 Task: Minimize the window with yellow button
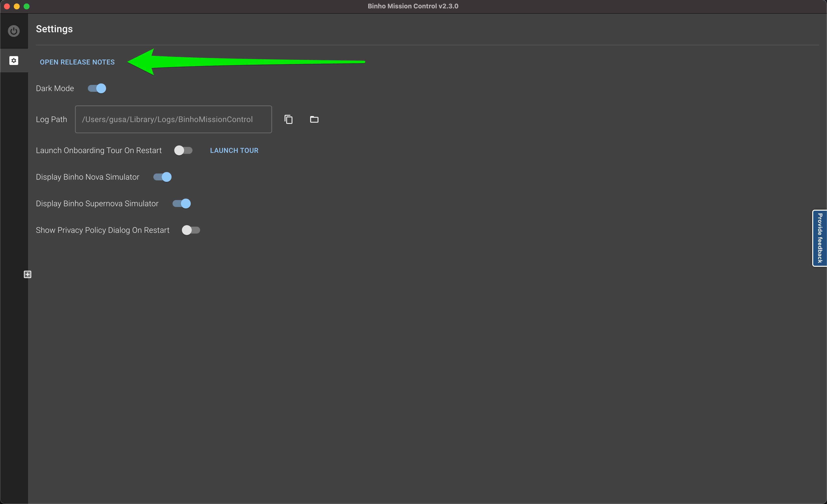[x=17, y=6]
